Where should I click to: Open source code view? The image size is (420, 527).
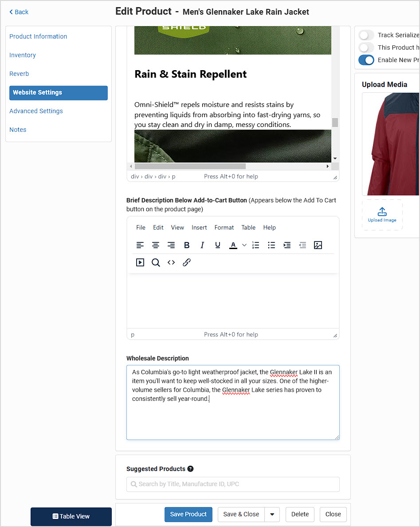(171, 262)
